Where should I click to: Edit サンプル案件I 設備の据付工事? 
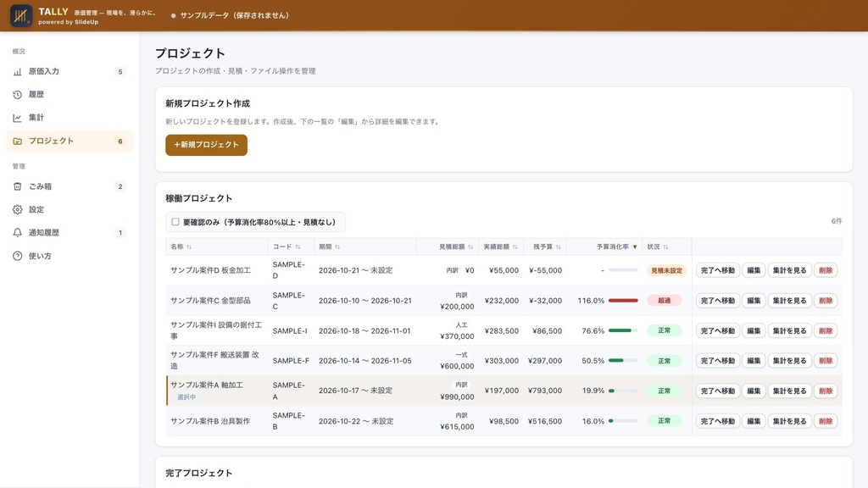[x=754, y=331]
